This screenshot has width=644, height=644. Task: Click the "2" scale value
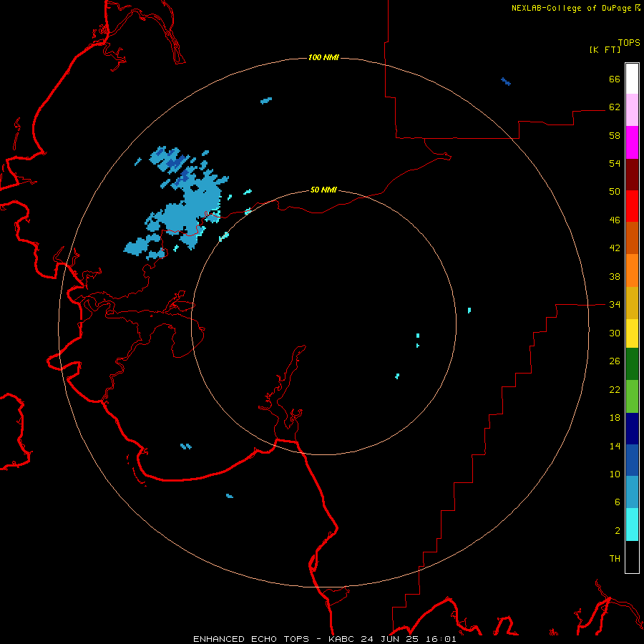(x=618, y=531)
